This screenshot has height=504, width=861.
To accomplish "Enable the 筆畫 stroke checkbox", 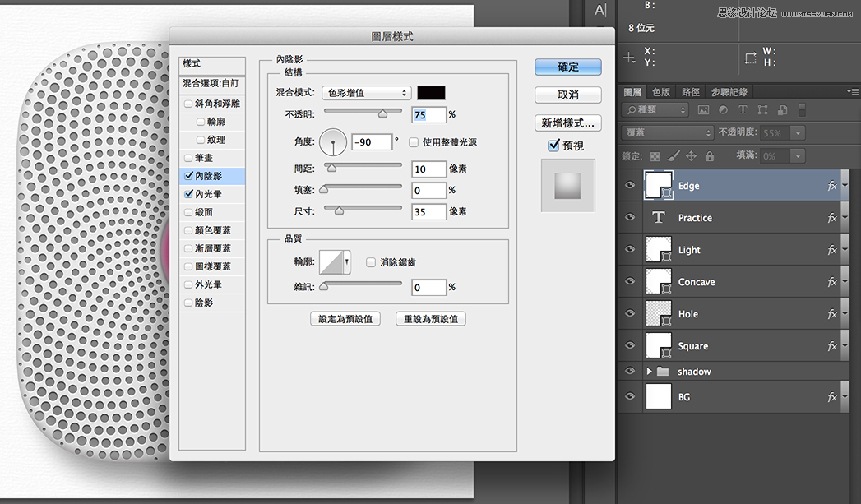I will (188, 158).
